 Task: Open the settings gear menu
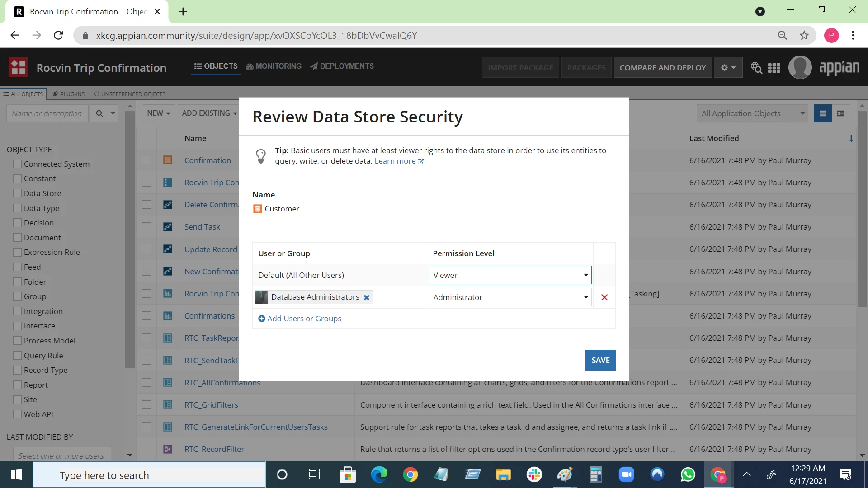pyautogui.click(x=728, y=68)
